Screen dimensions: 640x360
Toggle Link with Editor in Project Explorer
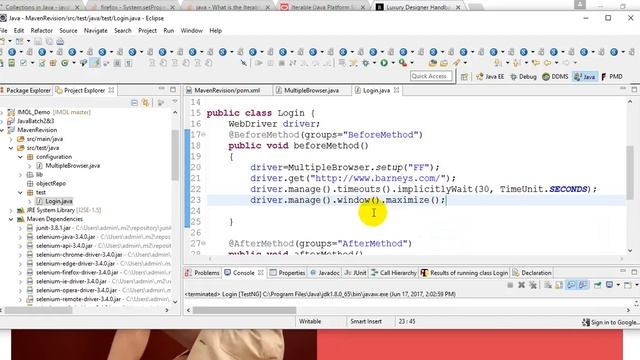click(x=146, y=102)
